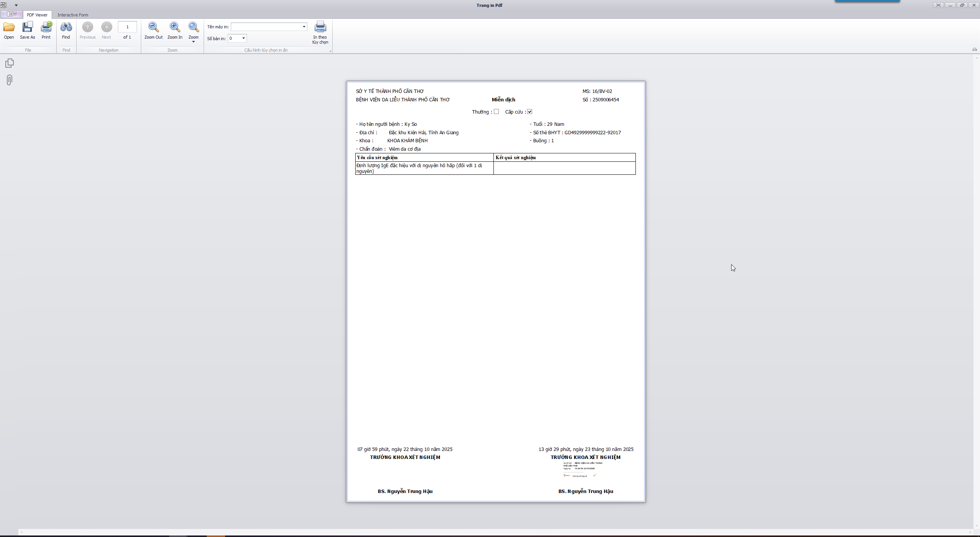Viewport: 980px width, 537px height.
Task: Open the quick access toolbar arrow
Action: (x=16, y=5)
